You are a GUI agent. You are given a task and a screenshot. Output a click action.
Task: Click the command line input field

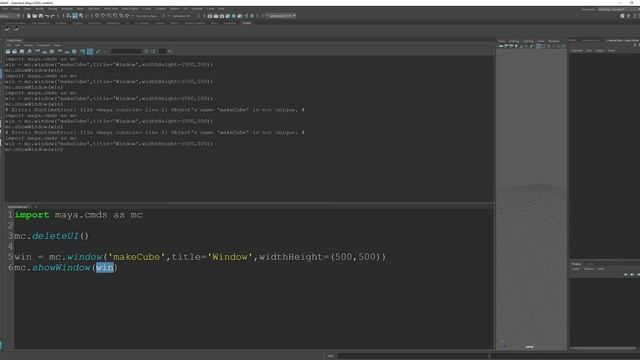point(413,356)
